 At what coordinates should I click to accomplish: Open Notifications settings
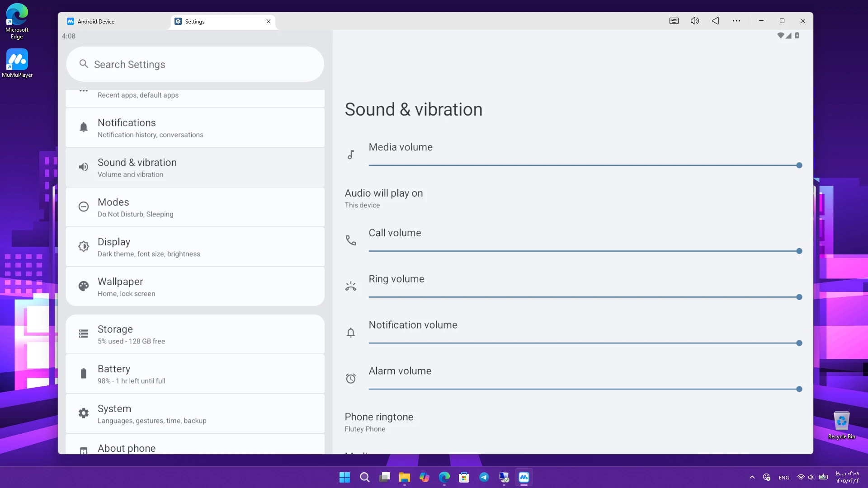[195, 128]
